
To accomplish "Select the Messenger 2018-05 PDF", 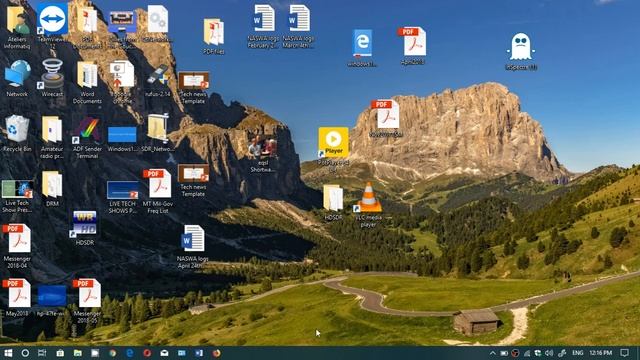I will click(87, 301).
